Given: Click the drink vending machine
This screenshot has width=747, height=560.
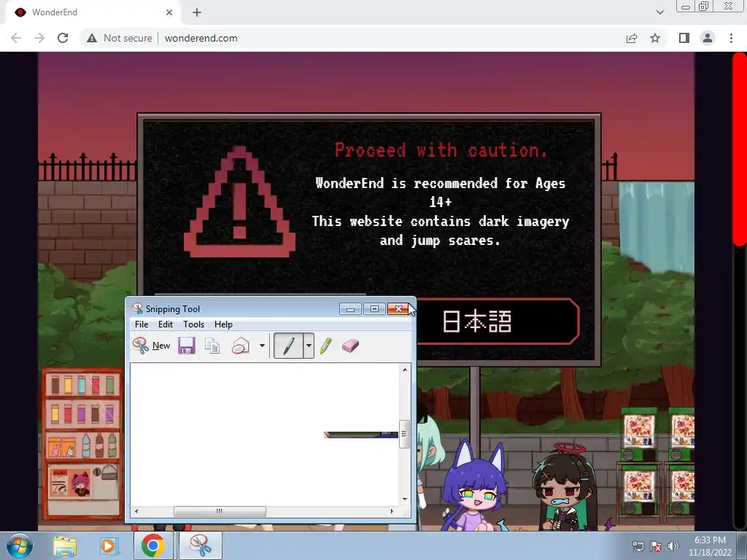Looking at the screenshot, I should coord(82,443).
